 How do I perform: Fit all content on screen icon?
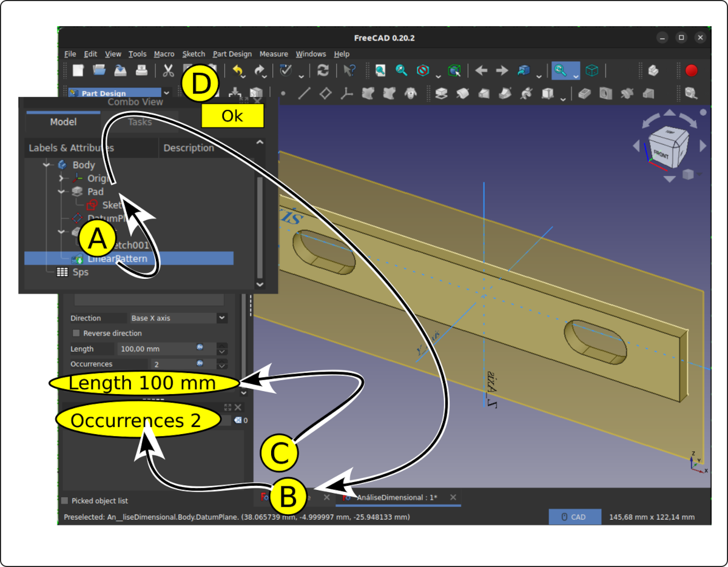click(x=380, y=70)
